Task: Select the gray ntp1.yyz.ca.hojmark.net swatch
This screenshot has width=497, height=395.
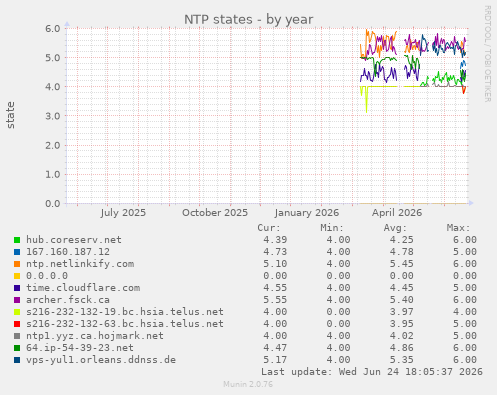Action: click(x=17, y=336)
